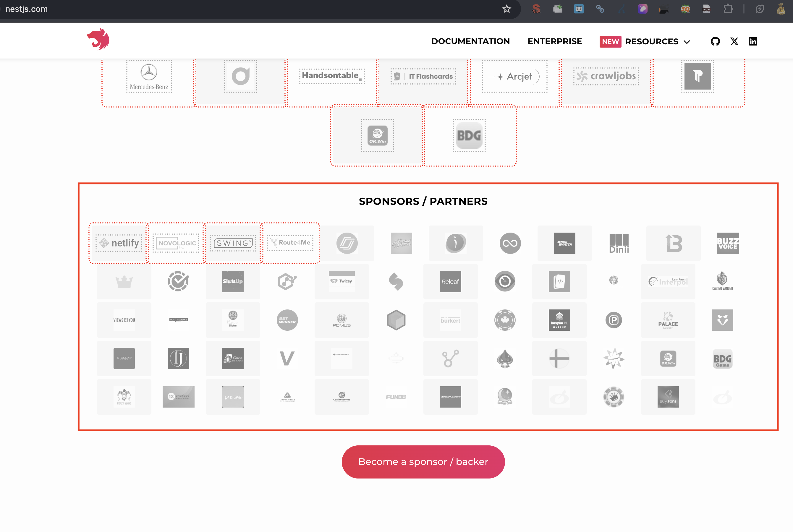Click the Bet Winner sponsor logo
Image resolution: width=793 pixels, height=532 pixels.
(x=287, y=319)
